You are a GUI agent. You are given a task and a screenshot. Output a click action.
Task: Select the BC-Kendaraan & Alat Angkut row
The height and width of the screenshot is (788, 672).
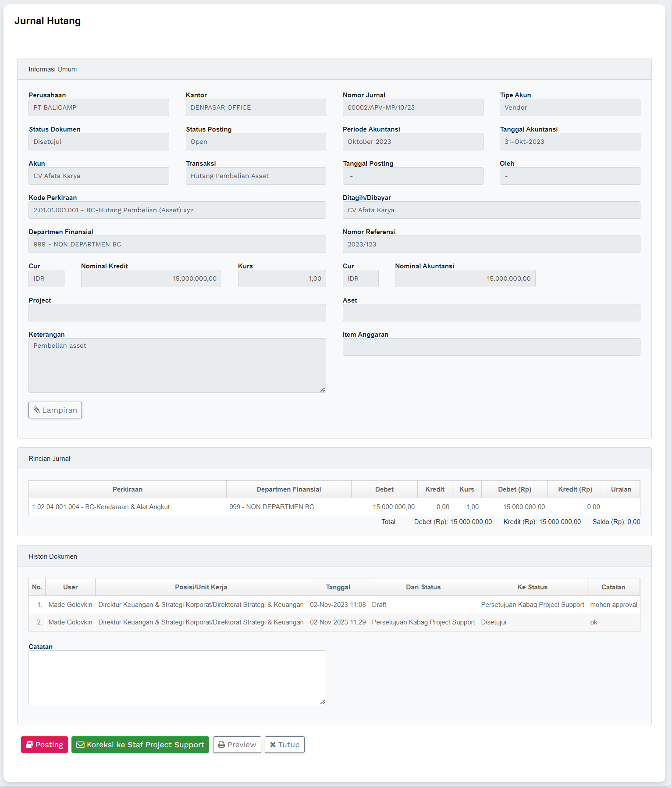pos(101,507)
